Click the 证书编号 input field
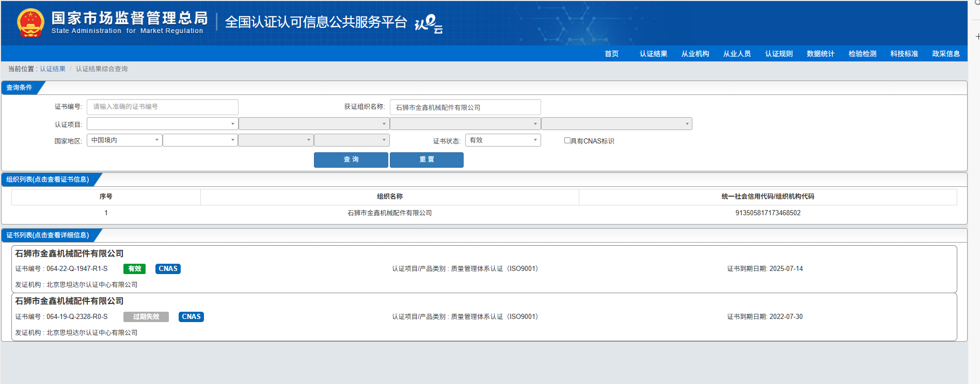Image resolution: width=980 pixels, height=384 pixels. [x=163, y=107]
